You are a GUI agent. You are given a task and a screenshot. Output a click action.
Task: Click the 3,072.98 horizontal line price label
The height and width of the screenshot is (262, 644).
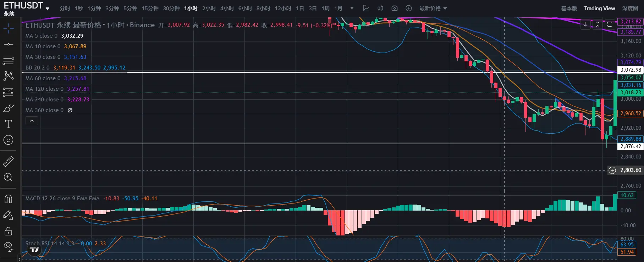click(631, 70)
